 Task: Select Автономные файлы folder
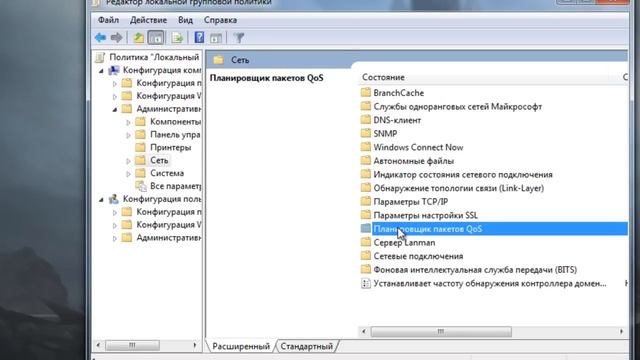coord(413,161)
